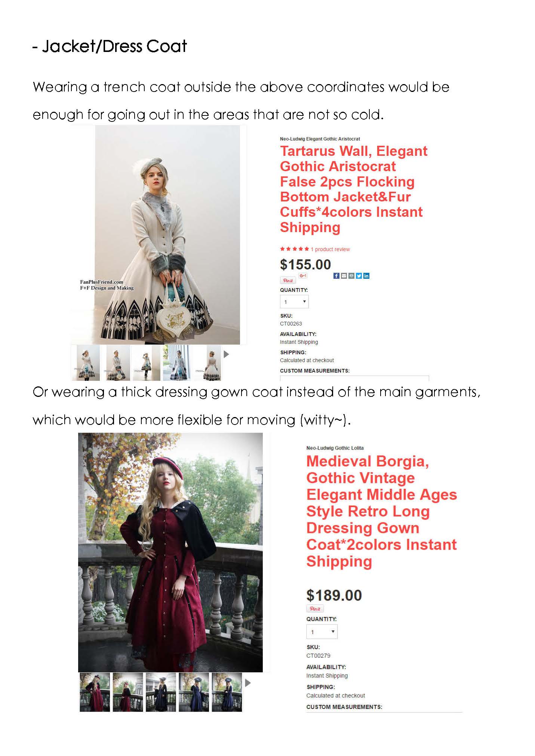Share the Tartarus Wall jacket on Facebook

[336, 276]
